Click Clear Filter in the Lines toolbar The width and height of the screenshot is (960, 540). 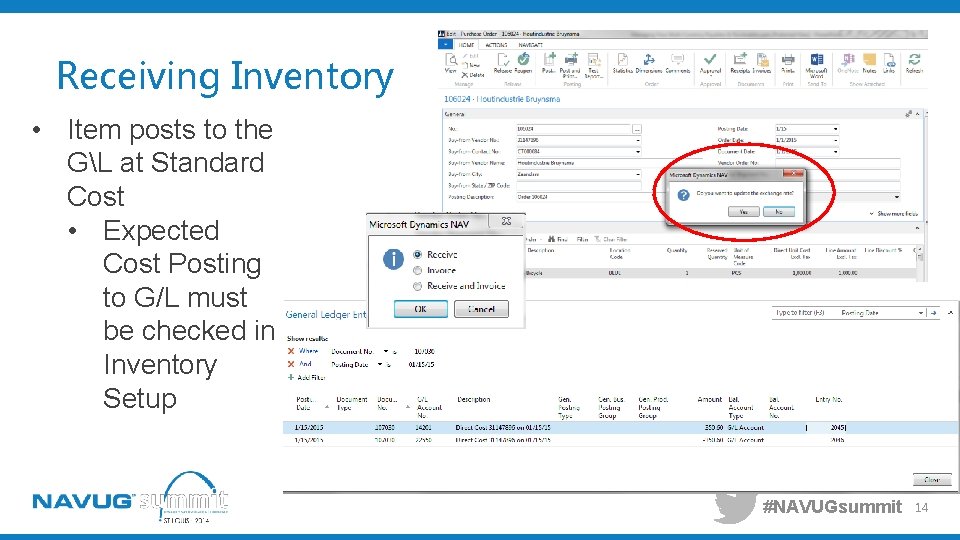pyautogui.click(x=610, y=239)
